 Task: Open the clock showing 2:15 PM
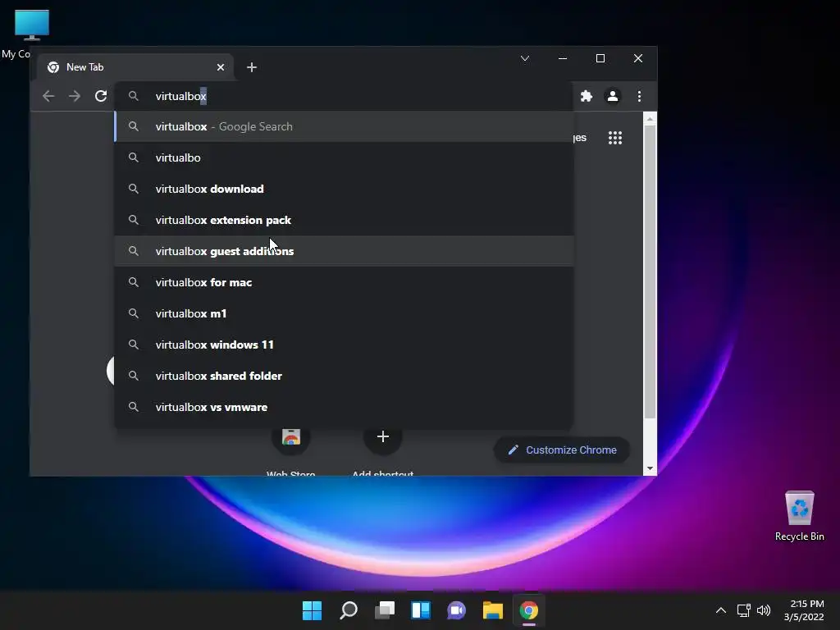[804, 610]
